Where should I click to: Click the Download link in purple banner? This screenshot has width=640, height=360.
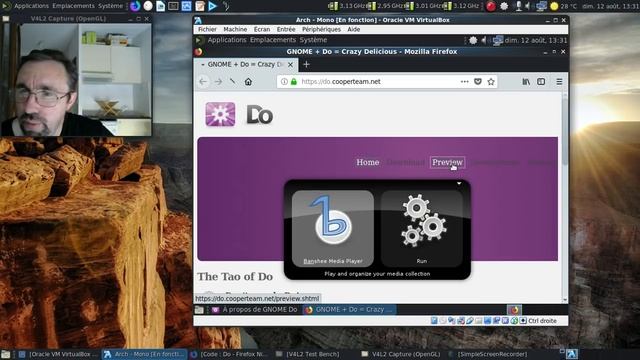click(x=405, y=162)
